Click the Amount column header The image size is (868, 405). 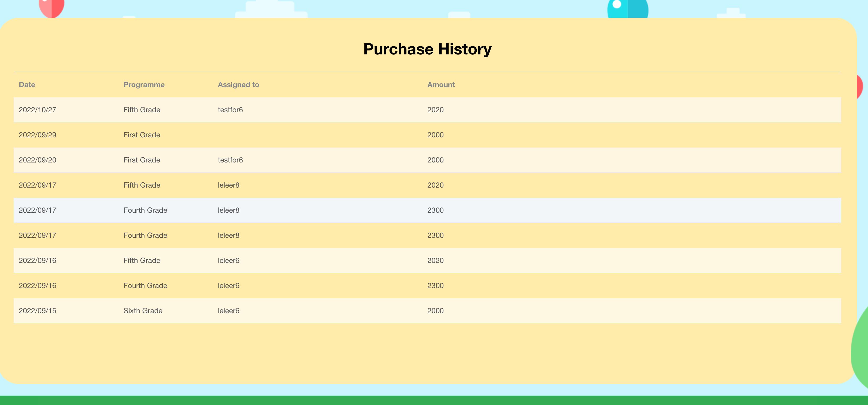pyautogui.click(x=441, y=85)
